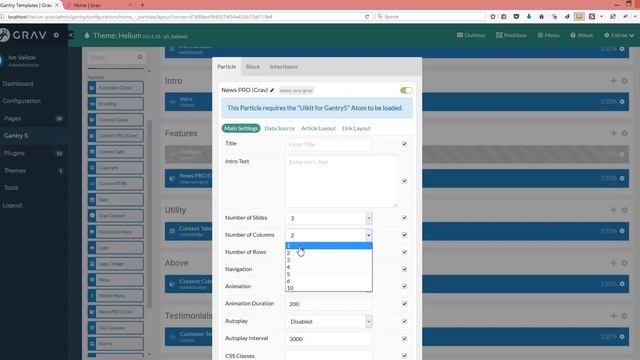Choose option 6 in columns list
This screenshot has width=640, height=360.
coord(329,281)
